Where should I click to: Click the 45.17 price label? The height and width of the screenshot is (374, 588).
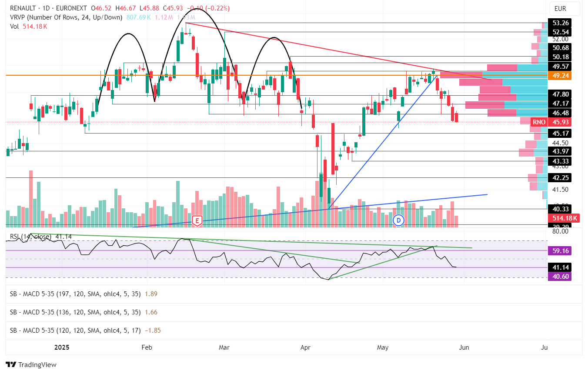tap(561, 133)
